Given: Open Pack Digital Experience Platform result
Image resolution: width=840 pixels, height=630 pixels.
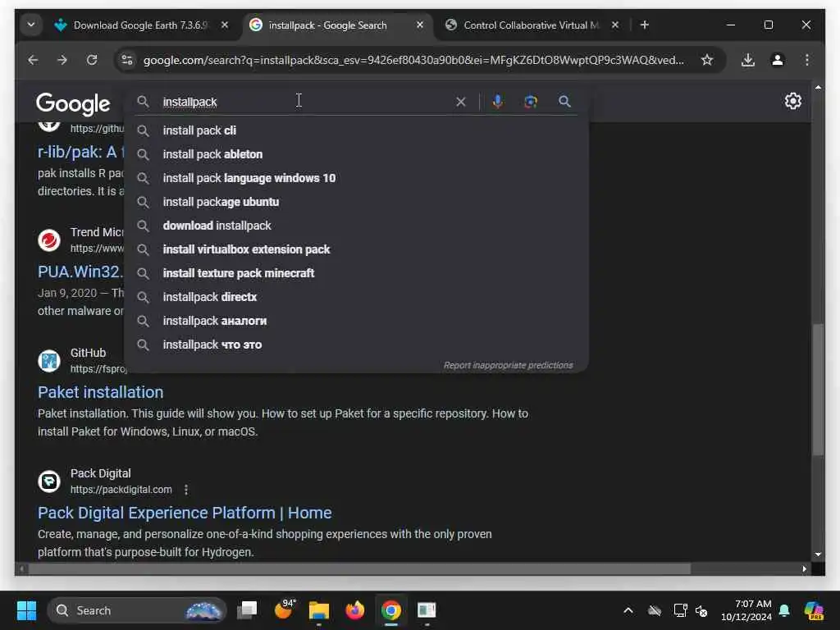Looking at the screenshot, I should 185,513.
